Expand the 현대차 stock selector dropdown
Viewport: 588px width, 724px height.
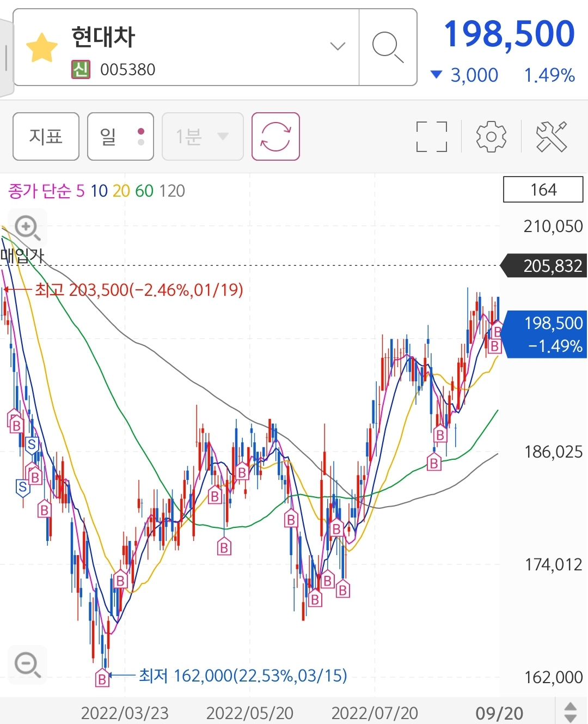[x=338, y=46]
